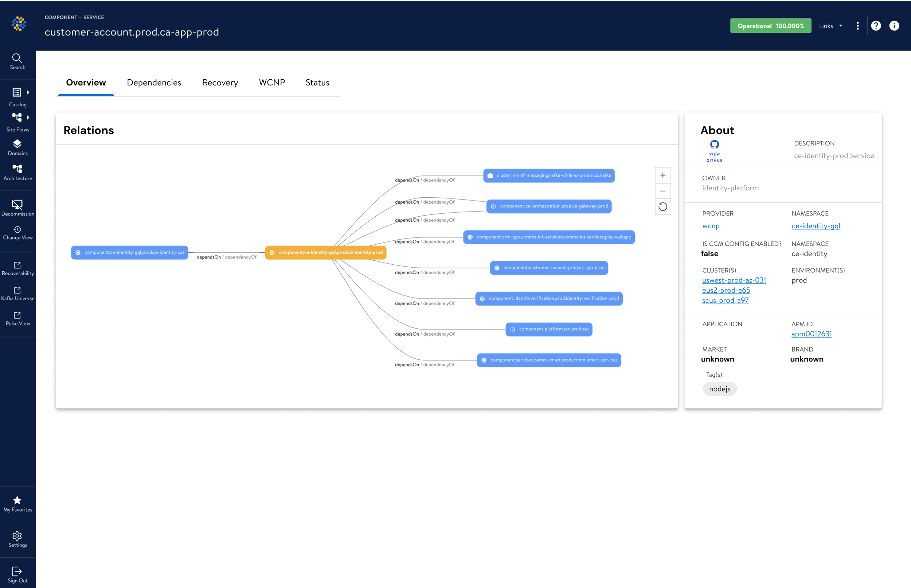Image resolution: width=911 pixels, height=588 pixels.
Task: Open My Favorites star
Action: (17, 500)
